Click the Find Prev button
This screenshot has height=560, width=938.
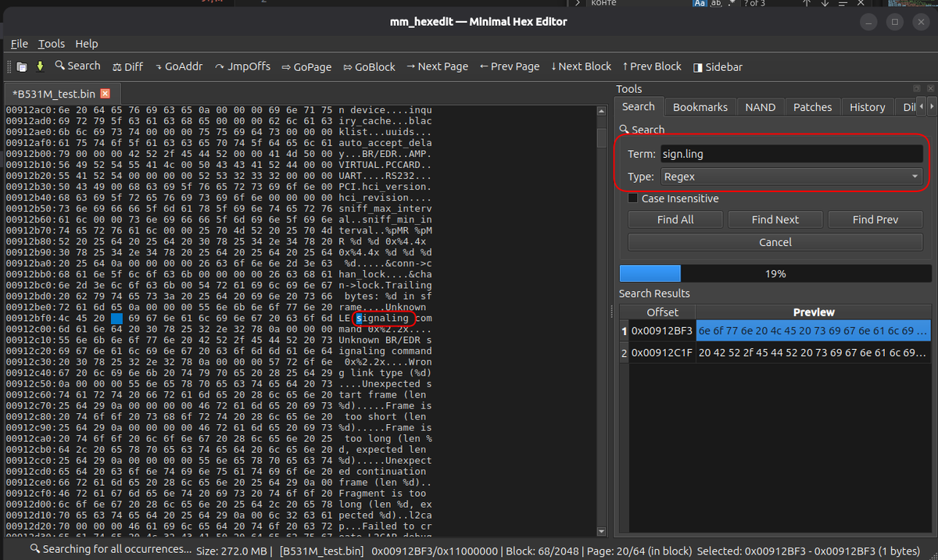click(875, 219)
